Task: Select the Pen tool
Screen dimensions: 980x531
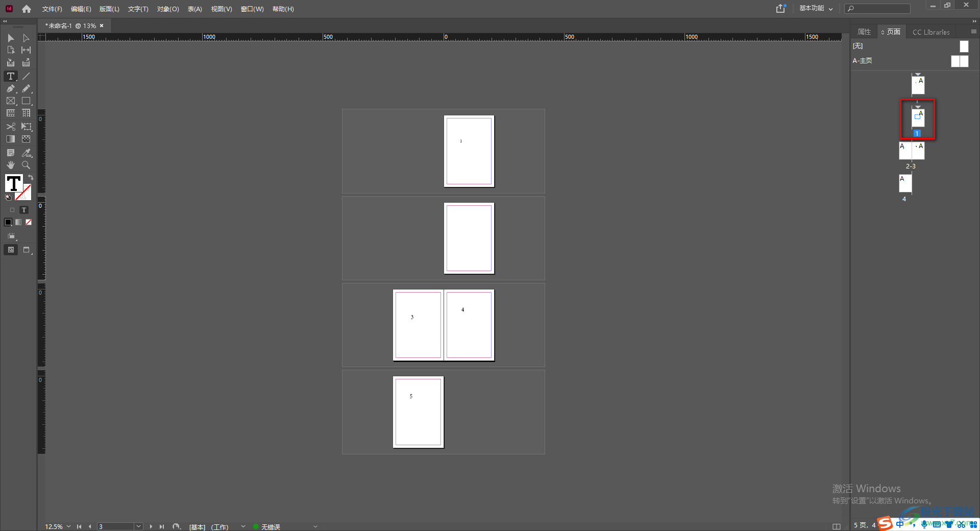Action: pos(10,89)
